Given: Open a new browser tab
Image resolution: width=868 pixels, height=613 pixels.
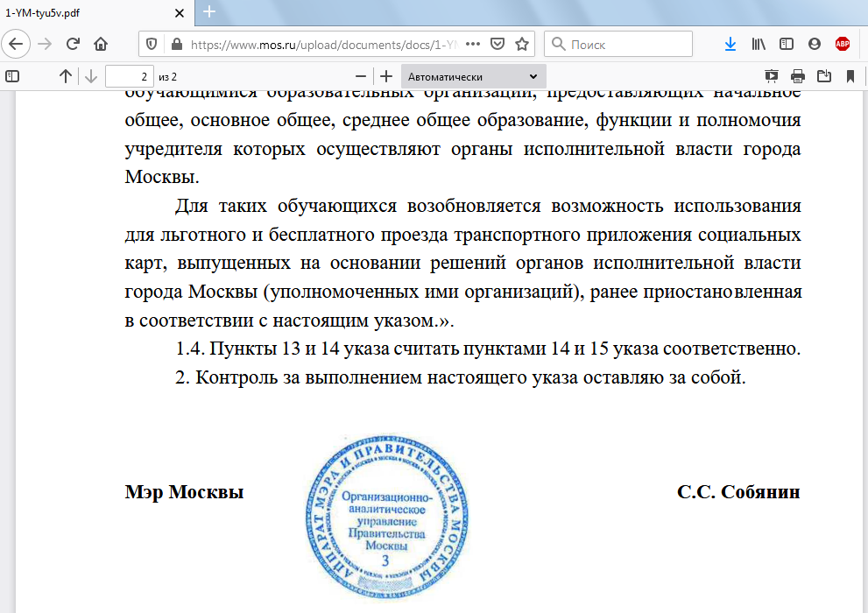Looking at the screenshot, I should coord(209,11).
